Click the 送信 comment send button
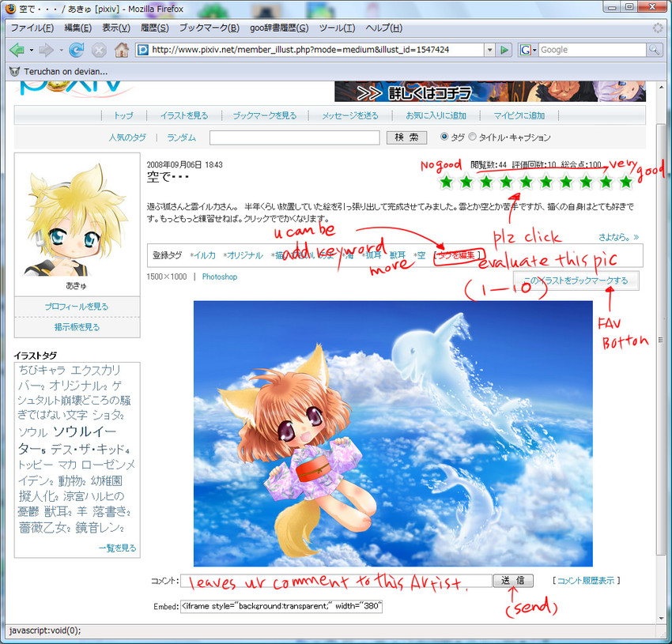Screen dimensions: 672x644 (513, 581)
